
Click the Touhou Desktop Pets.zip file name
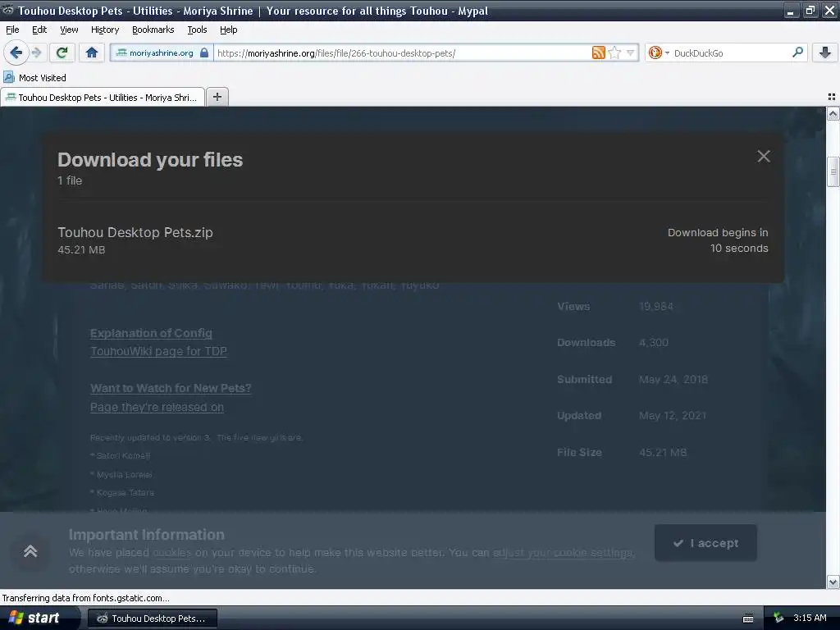(135, 232)
